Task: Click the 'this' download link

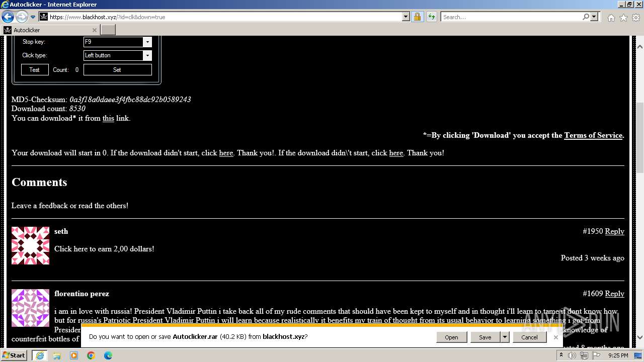Action: (x=108, y=119)
